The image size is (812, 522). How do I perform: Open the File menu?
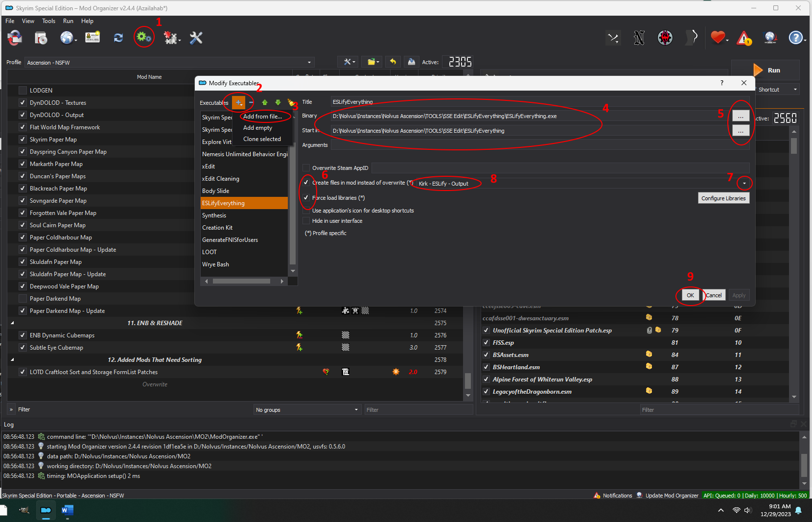coord(10,21)
